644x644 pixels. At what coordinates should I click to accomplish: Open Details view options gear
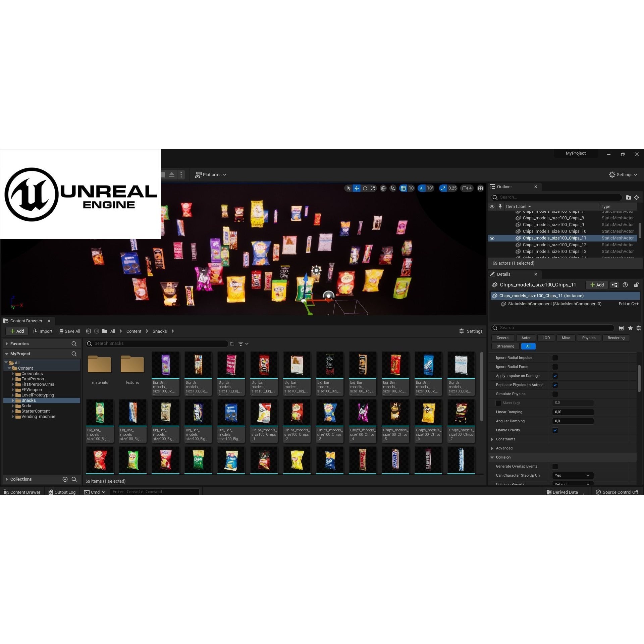(x=639, y=328)
